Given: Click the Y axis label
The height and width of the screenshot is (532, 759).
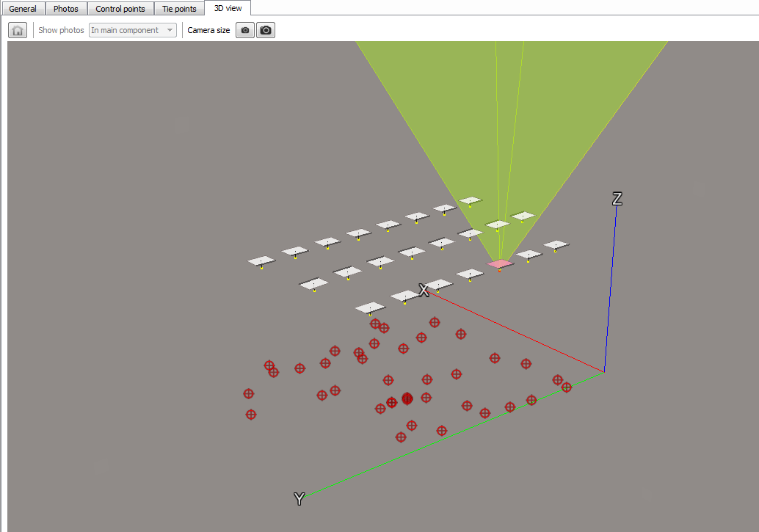Looking at the screenshot, I should 299,498.
